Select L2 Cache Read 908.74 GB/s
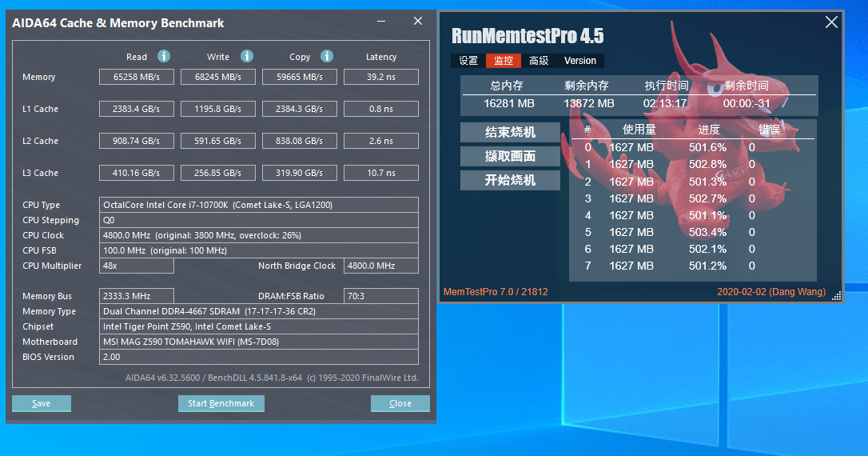The width and height of the screenshot is (868, 456). tap(136, 141)
